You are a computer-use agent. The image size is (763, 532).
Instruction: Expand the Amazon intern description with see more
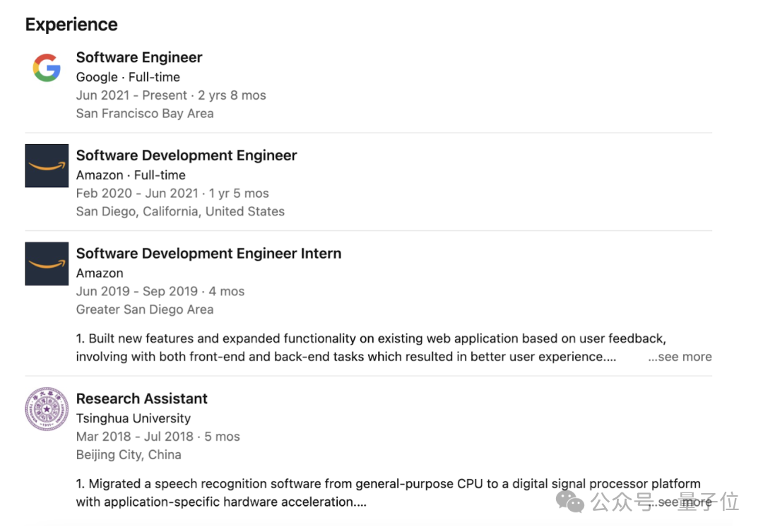[680, 357]
